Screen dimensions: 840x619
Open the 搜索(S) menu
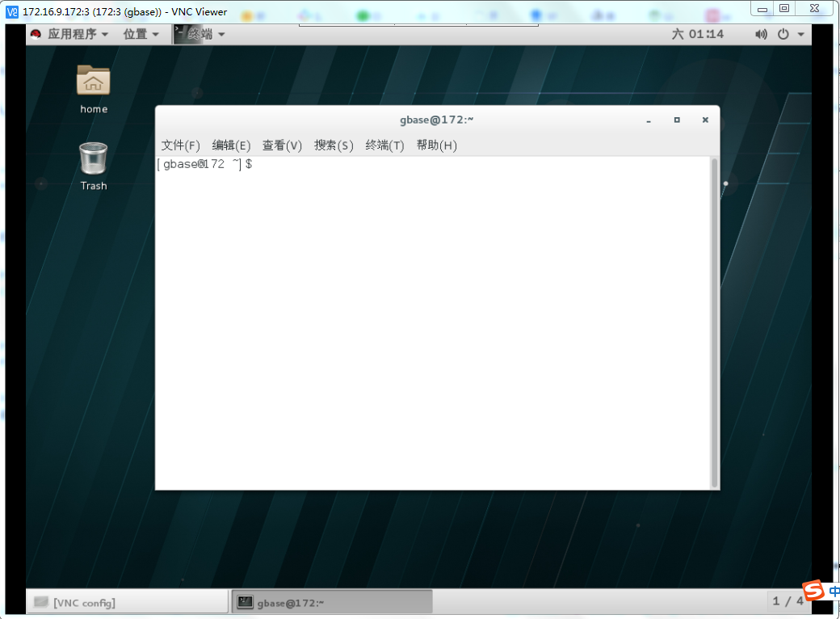[x=334, y=145]
